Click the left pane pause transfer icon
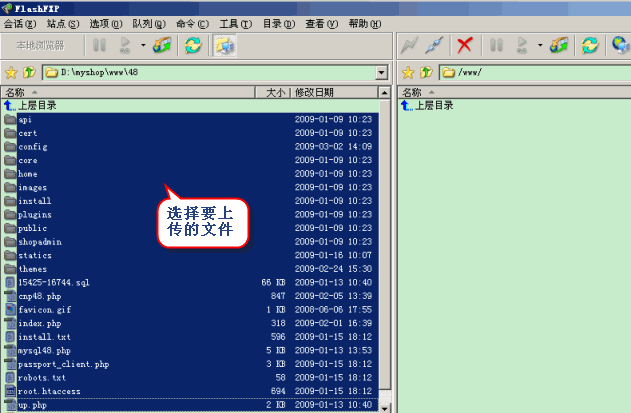Image resolution: width=631 pixels, height=413 pixels. [99, 45]
